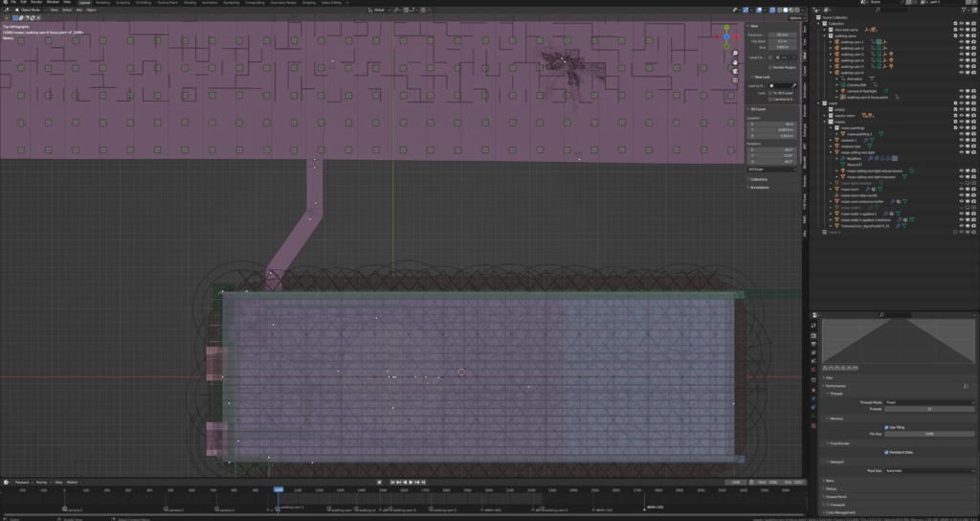Open the Render menu
The image size is (980, 521).
[37, 3]
